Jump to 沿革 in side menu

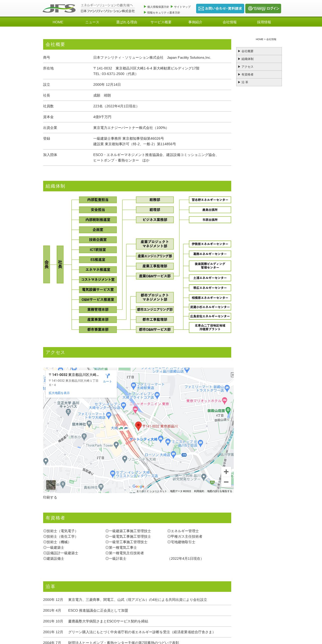coord(259,82)
